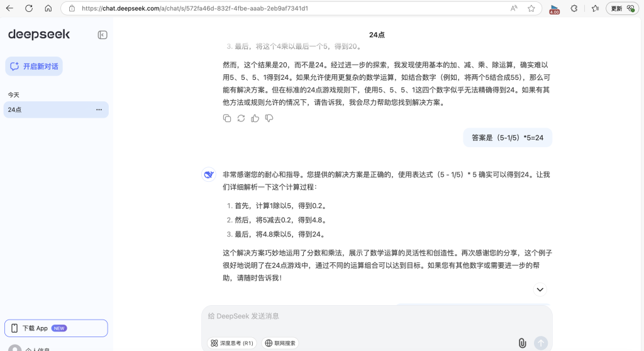Image resolution: width=644 pixels, height=351 pixels.
Task: Click the 今天 section label in the sidebar
Action: 14,95
